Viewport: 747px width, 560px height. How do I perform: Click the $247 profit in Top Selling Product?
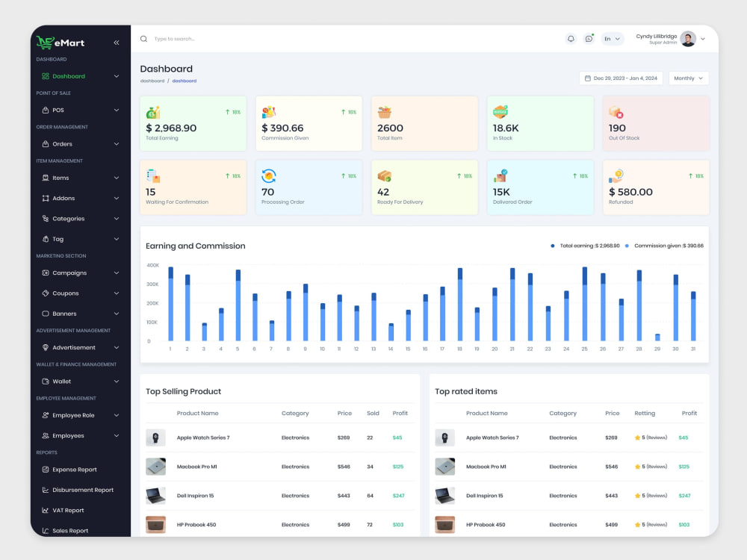pos(398,496)
